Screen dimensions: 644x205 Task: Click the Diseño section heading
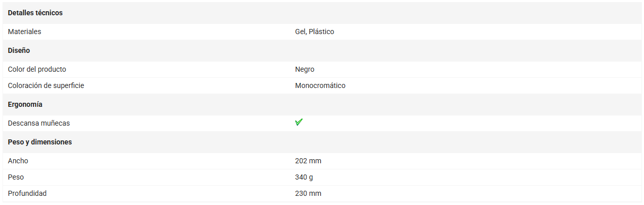(19, 50)
